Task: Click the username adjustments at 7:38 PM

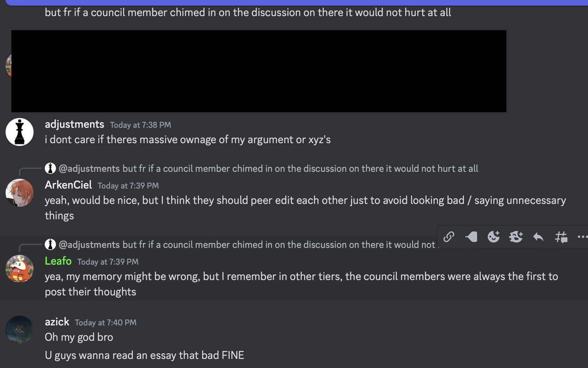Action: tap(74, 124)
